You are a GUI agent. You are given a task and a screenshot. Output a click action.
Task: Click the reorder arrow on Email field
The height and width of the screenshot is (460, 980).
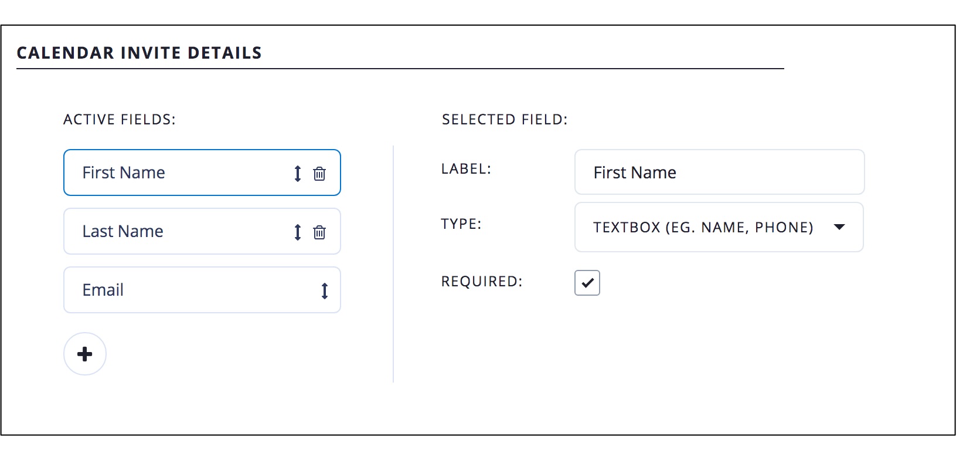click(x=325, y=290)
